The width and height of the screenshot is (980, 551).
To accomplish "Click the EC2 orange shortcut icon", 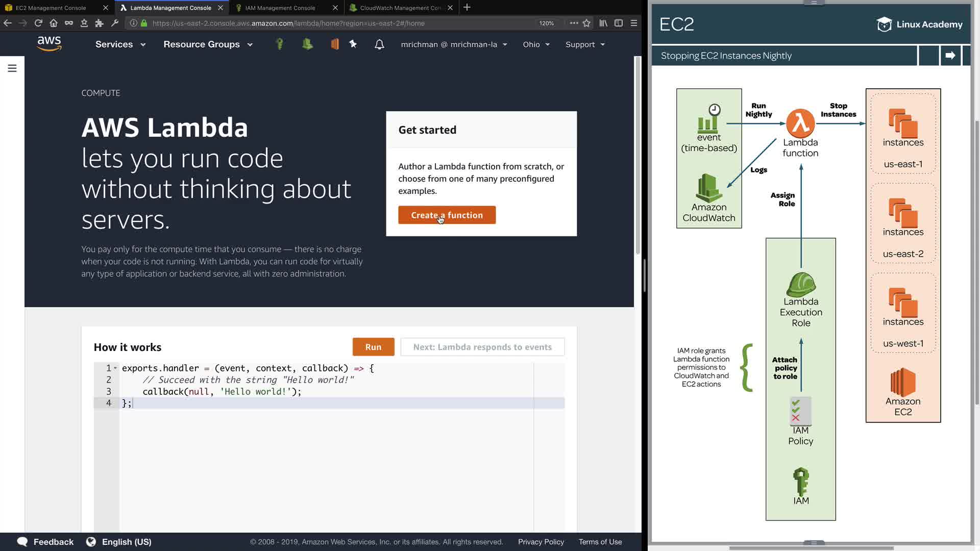I will click(x=335, y=44).
